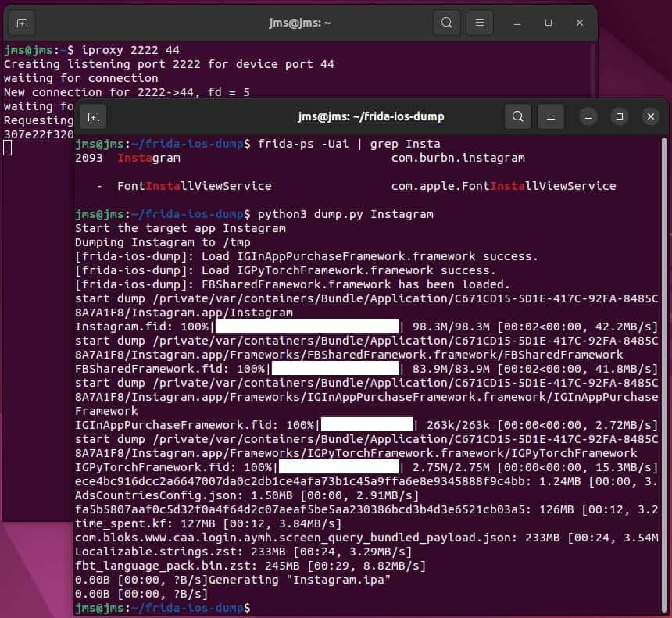Click the 'frida-ps -Uai | grep Insta' command
Viewport: 672px width, 618px height.
click(x=349, y=144)
